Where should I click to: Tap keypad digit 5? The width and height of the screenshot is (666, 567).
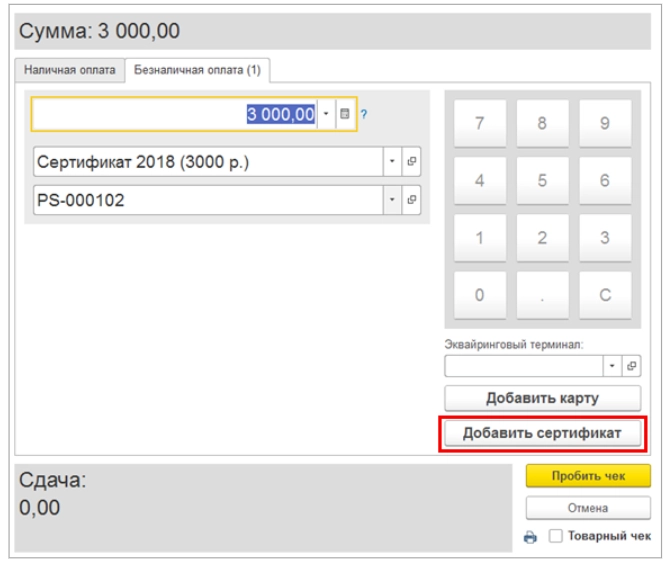pyautogui.click(x=542, y=181)
